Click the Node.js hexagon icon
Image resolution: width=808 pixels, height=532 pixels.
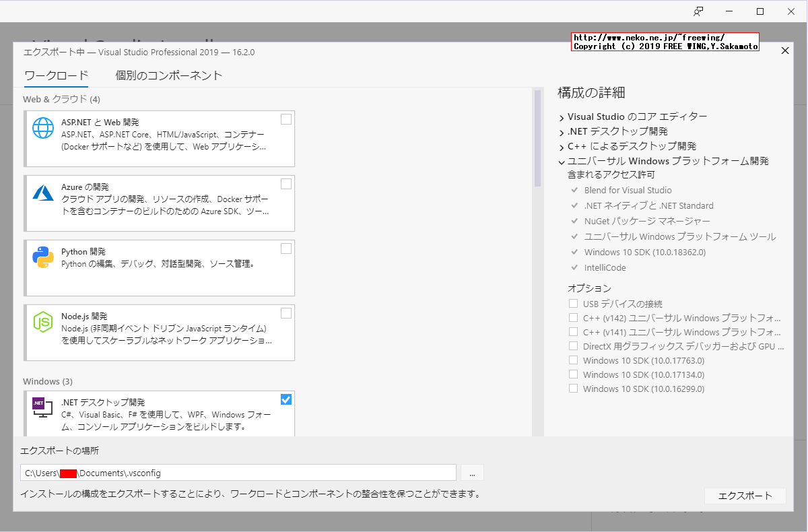point(42,323)
